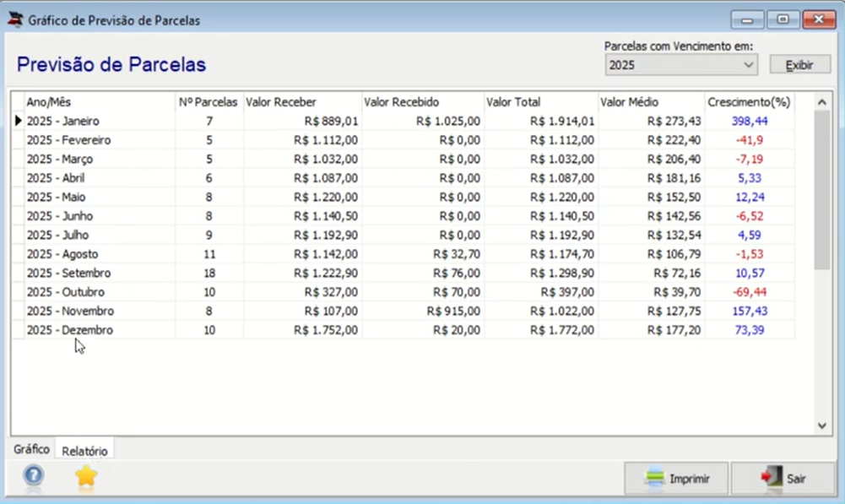Close the Gráfico de Previsão de Parcelas window
The image size is (845, 504).
(x=819, y=20)
